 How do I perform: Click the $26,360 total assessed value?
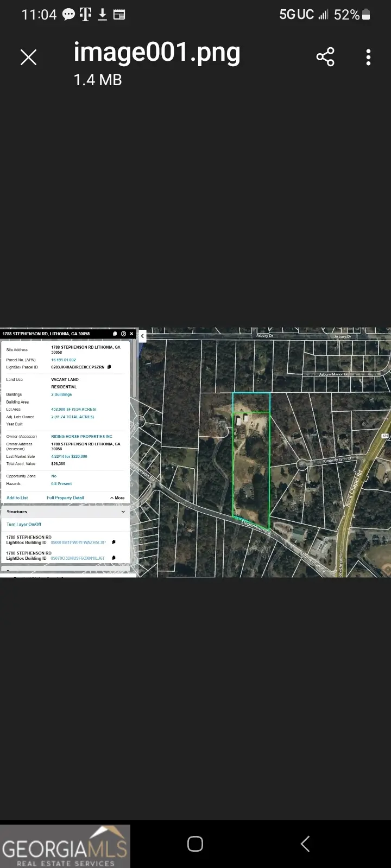(58, 464)
